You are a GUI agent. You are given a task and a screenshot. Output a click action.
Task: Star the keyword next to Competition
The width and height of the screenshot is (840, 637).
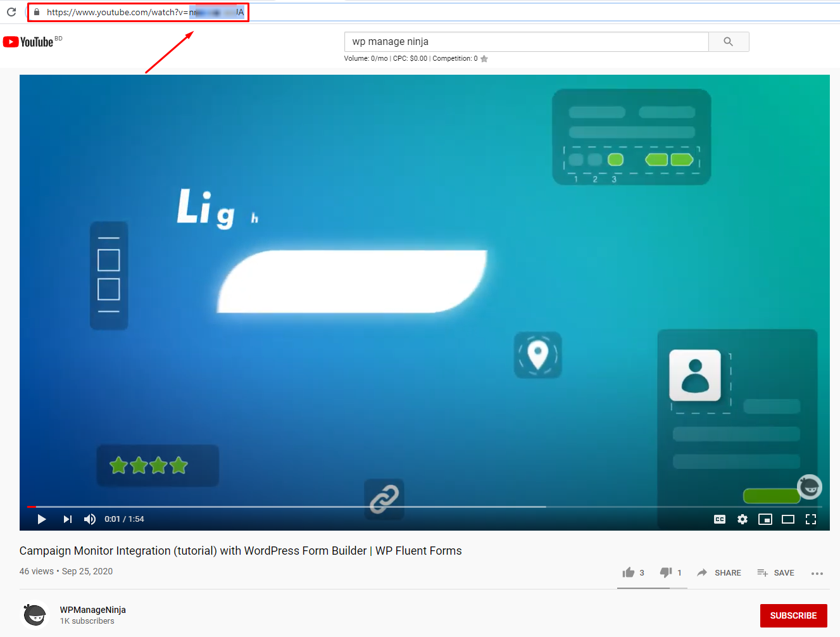pos(484,59)
